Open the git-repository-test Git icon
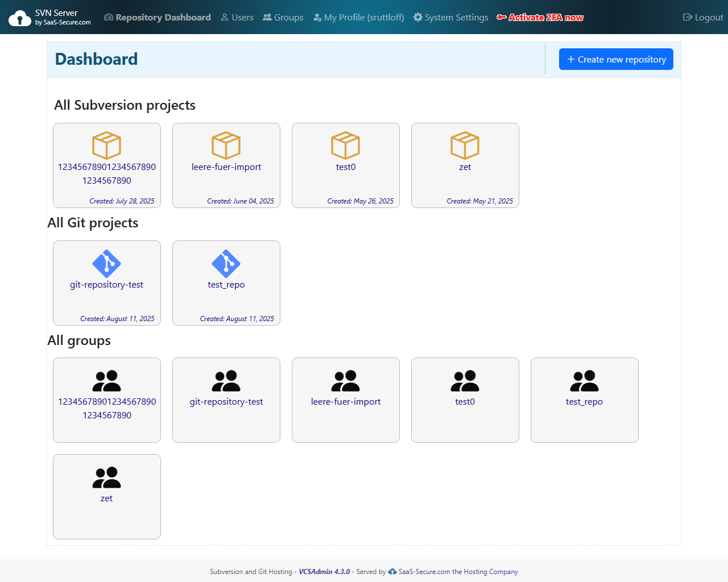 click(x=107, y=263)
